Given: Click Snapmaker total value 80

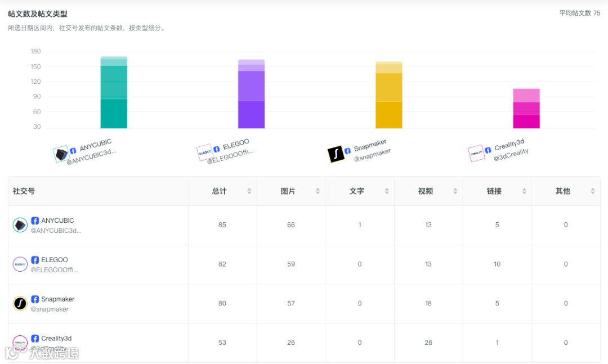Looking at the screenshot, I should pos(222,303).
